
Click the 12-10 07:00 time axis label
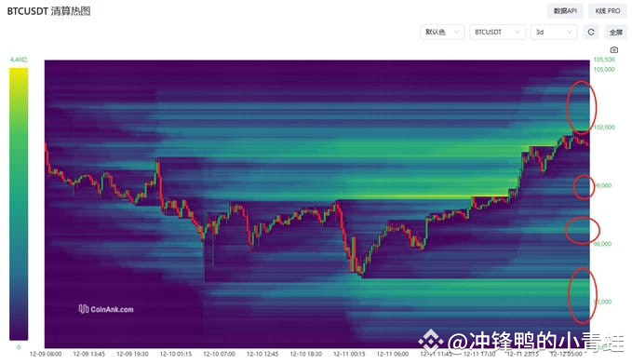(219, 354)
